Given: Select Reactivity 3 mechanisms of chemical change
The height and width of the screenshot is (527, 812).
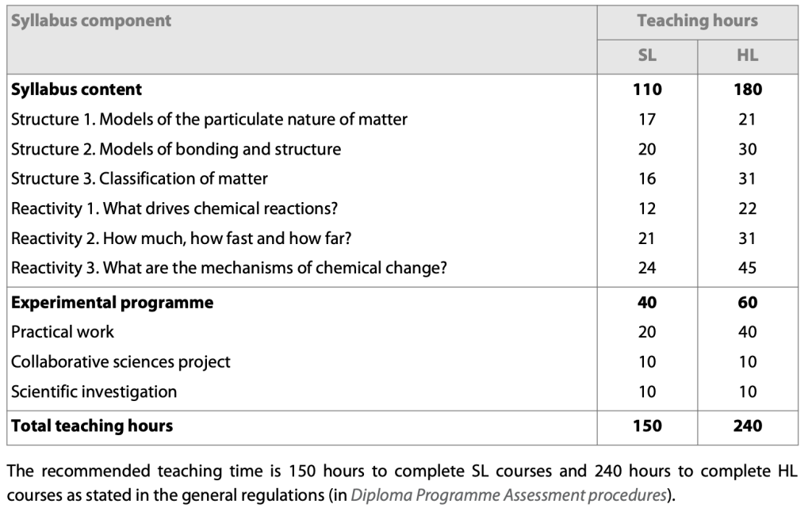Looking at the screenshot, I should (x=229, y=268).
